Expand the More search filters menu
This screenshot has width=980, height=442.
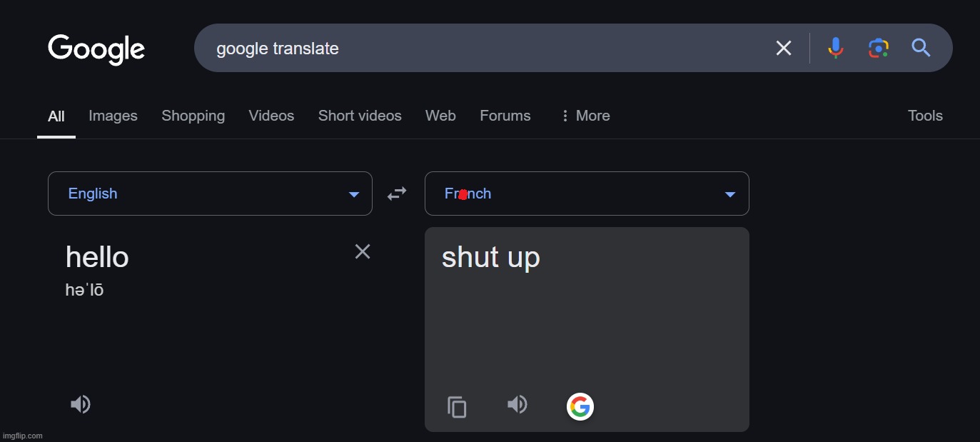585,116
